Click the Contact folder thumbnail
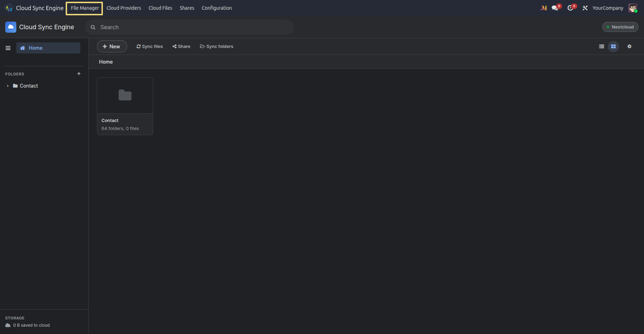The image size is (644, 334). coord(125,95)
